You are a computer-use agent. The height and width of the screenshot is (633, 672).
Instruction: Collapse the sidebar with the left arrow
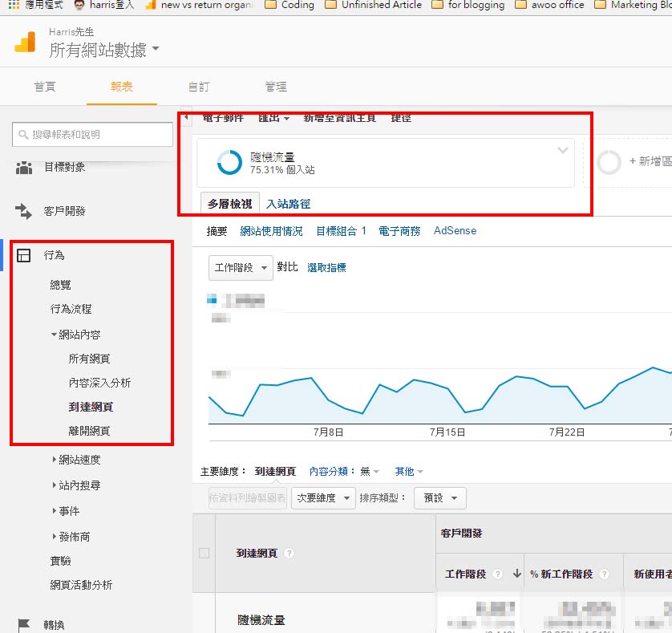point(186,116)
